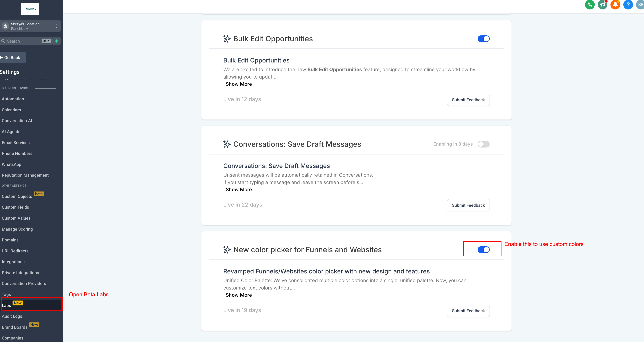Click the blue help question mark icon
Image resolution: width=644 pixels, height=342 pixels.
click(x=628, y=5)
